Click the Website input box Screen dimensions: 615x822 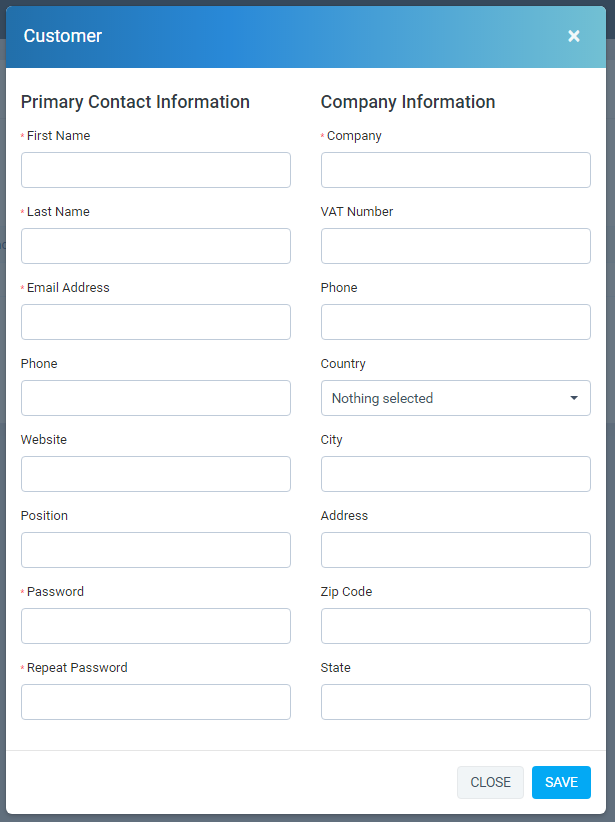click(156, 474)
